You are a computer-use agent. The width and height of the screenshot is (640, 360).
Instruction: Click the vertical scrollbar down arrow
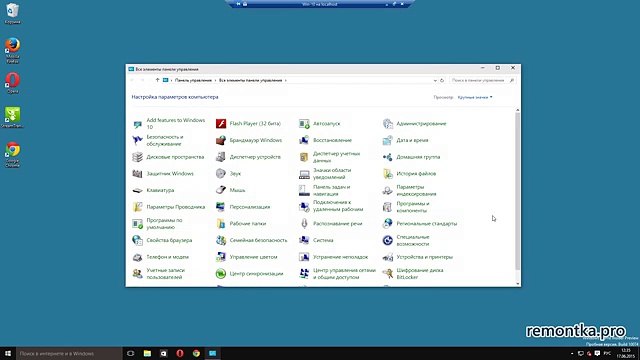tap(518, 284)
